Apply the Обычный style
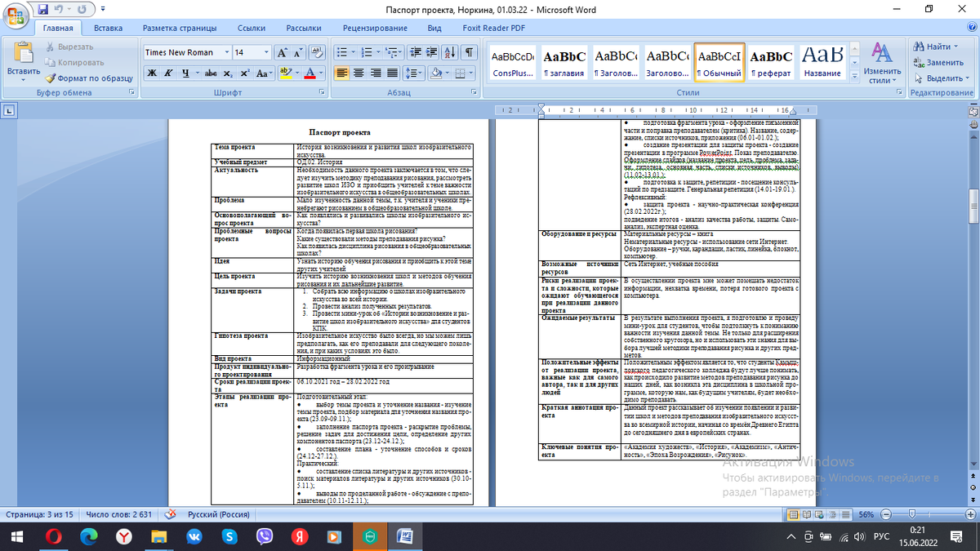Image resolution: width=980 pixels, height=551 pixels. 719,62
